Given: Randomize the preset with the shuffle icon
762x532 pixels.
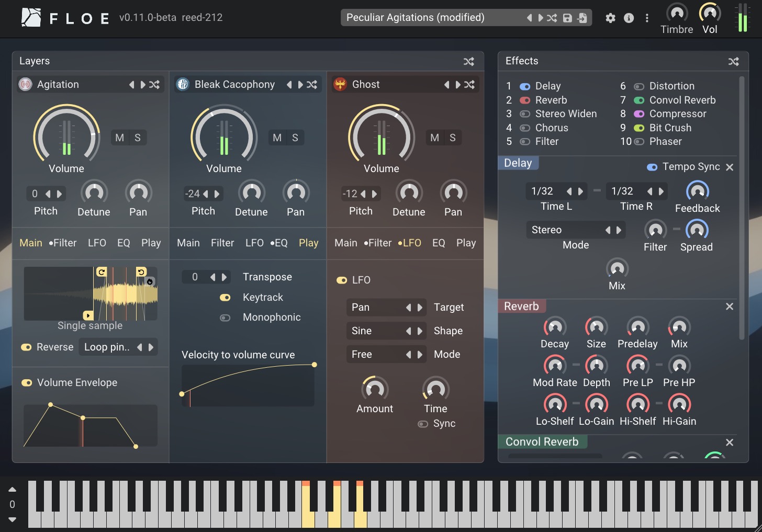Looking at the screenshot, I should click(552, 18).
